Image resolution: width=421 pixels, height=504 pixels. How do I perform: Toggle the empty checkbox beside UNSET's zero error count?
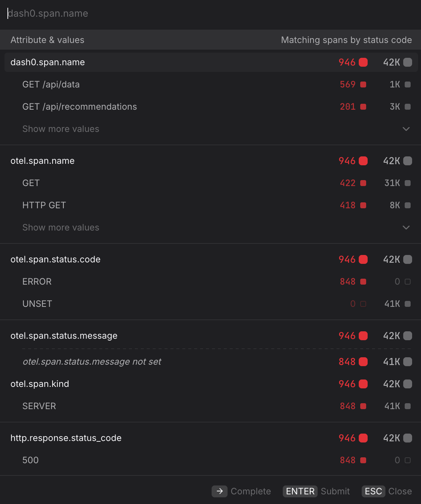(364, 304)
